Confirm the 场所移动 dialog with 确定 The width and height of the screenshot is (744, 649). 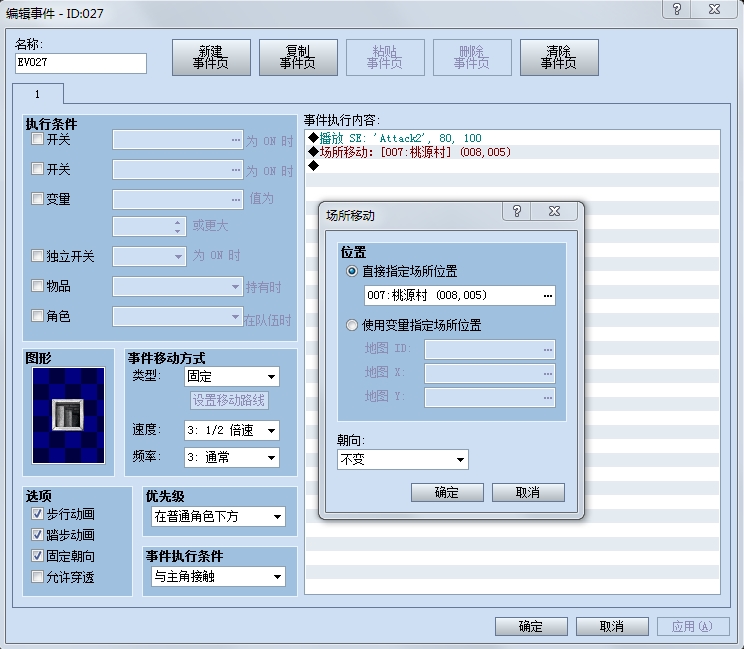[x=447, y=492]
